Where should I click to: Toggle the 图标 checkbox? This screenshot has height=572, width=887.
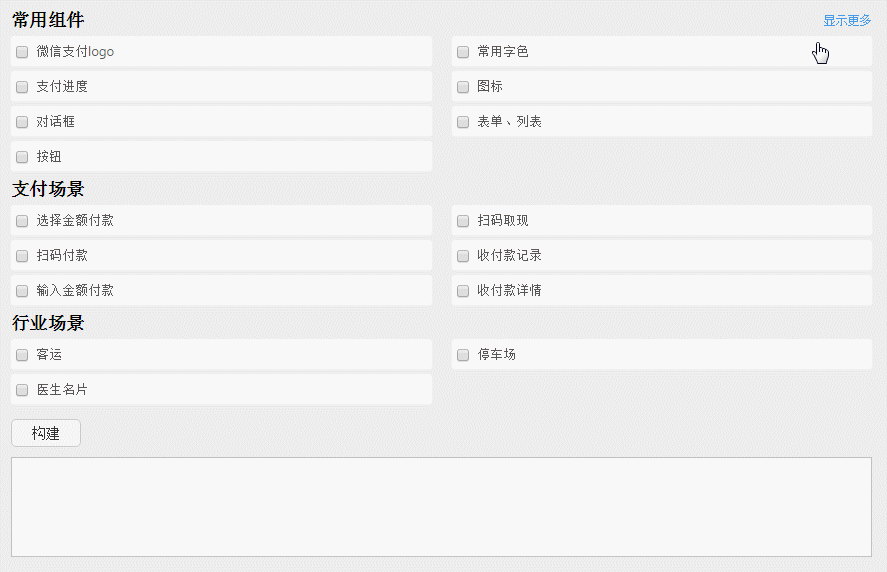coord(463,87)
